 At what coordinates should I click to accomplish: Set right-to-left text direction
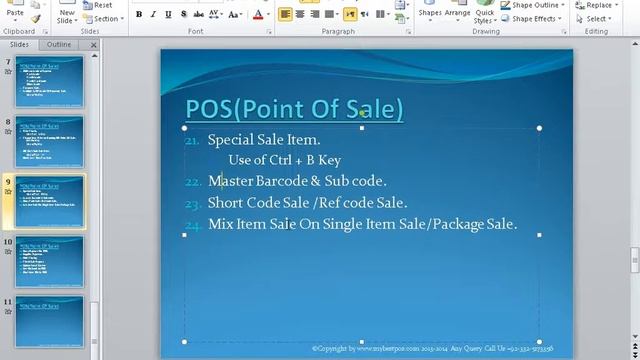pyautogui.click(x=364, y=14)
